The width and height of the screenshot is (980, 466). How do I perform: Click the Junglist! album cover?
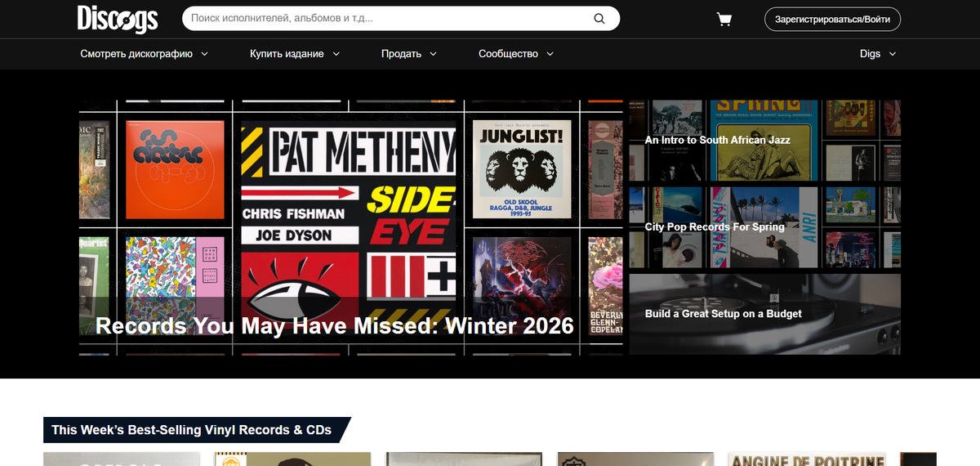523,169
